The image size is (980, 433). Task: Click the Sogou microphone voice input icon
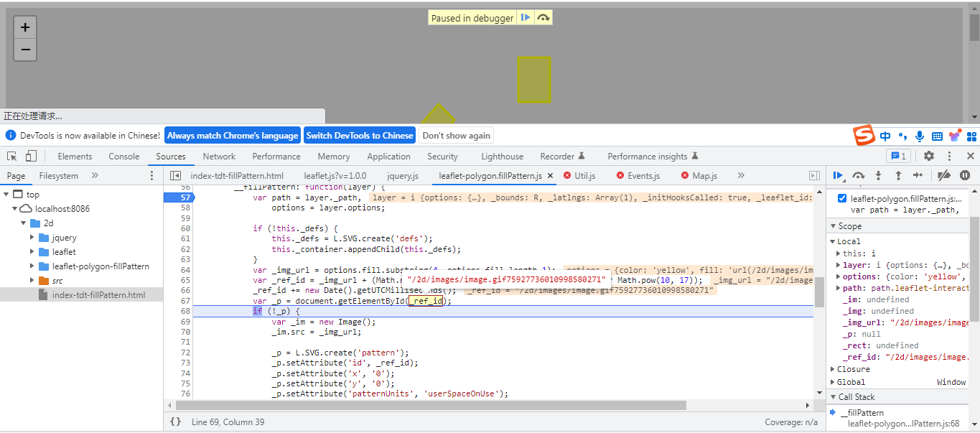pyautogui.click(x=920, y=136)
